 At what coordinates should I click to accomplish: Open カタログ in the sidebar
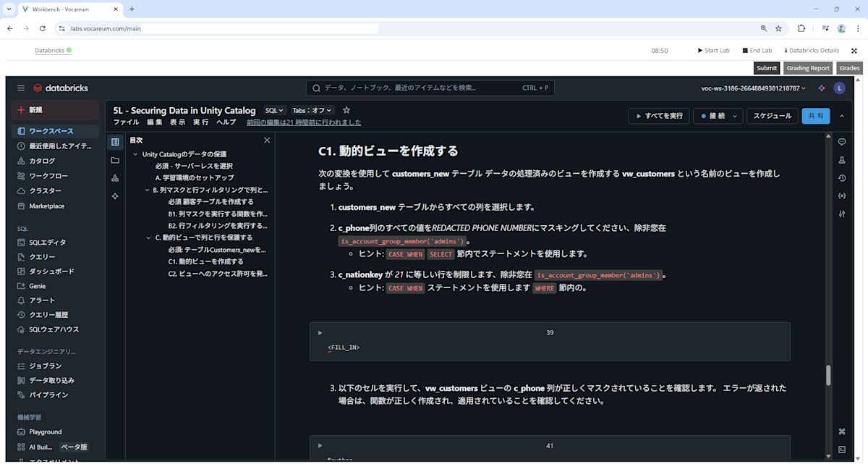(56, 161)
